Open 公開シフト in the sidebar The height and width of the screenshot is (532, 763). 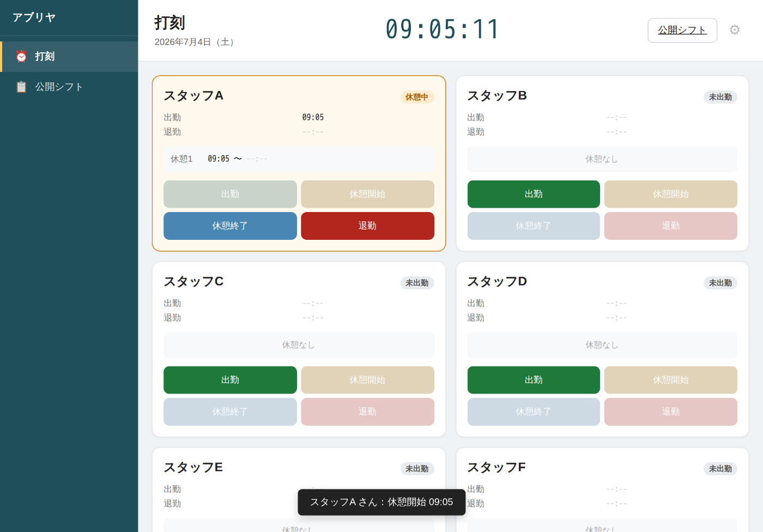coord(69,87)
